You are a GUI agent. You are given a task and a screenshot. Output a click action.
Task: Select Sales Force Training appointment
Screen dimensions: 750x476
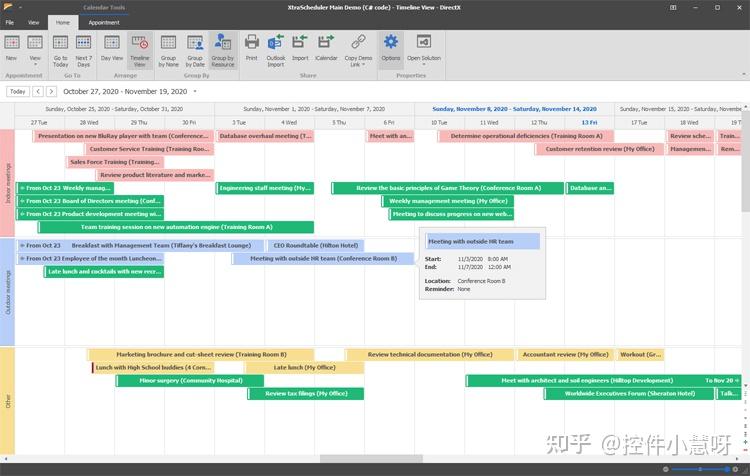click(x=115, y=162)
